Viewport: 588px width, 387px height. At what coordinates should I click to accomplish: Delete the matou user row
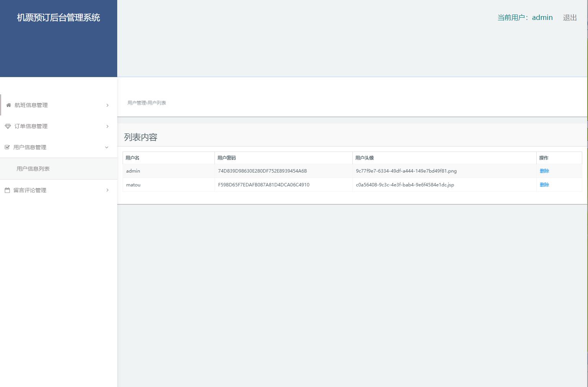[544, 185]
